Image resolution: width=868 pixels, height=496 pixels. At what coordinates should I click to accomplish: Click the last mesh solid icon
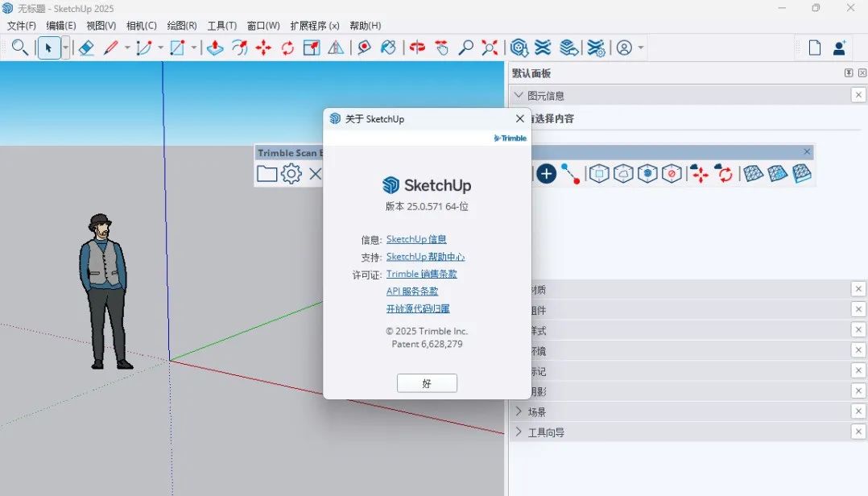click(802, 174)
